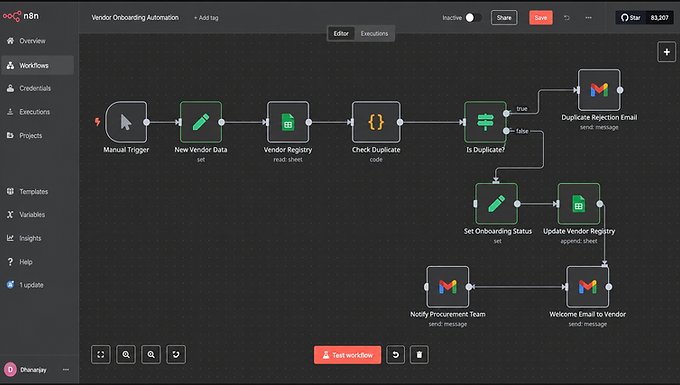Image resolution: width=680 pixels, height=385 pixels.
Task: Open Executions in sidebar
Action: pyautogui.click(x=37, y=112)
